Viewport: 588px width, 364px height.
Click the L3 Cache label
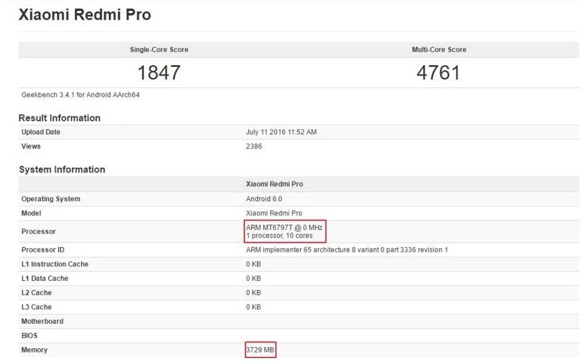36,307
